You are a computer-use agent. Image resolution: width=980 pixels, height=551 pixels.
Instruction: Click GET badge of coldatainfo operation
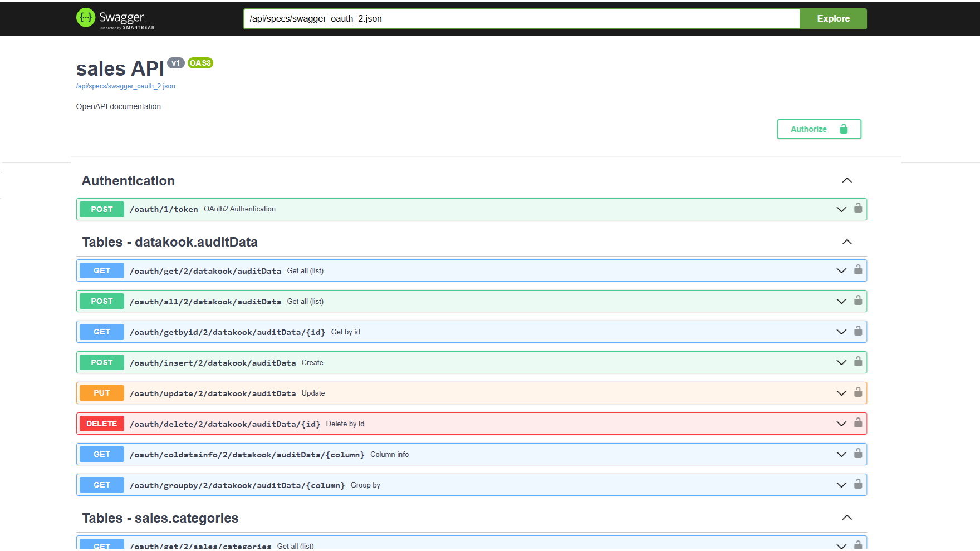click(x=102, y=454)
